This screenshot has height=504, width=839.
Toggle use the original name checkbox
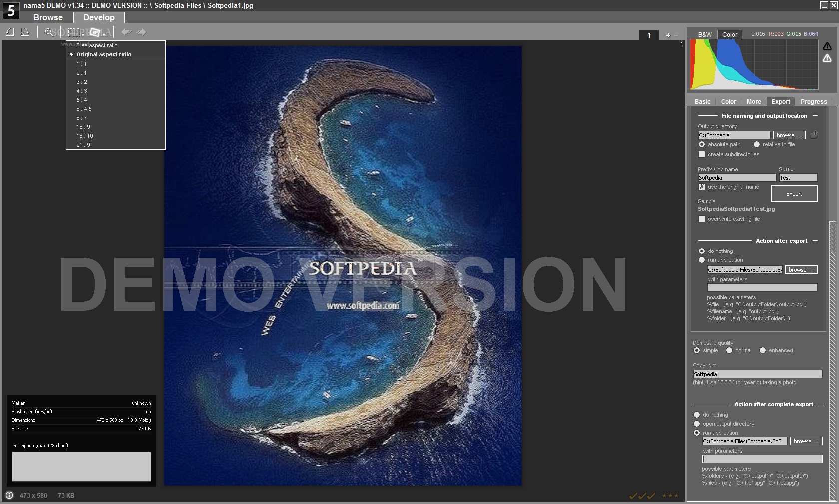click(702, 187)
